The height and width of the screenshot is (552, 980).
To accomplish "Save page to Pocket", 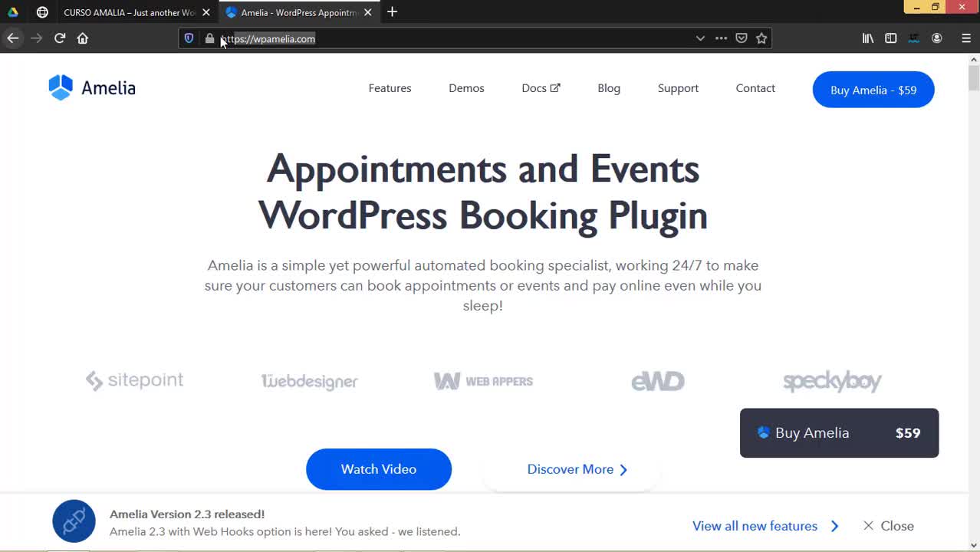I will point(742,38).
